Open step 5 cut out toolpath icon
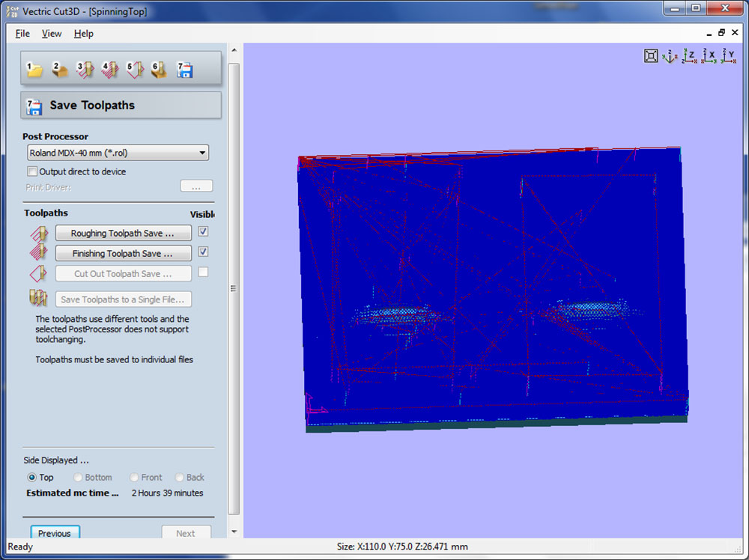749x560 pixels. [135, 70]
